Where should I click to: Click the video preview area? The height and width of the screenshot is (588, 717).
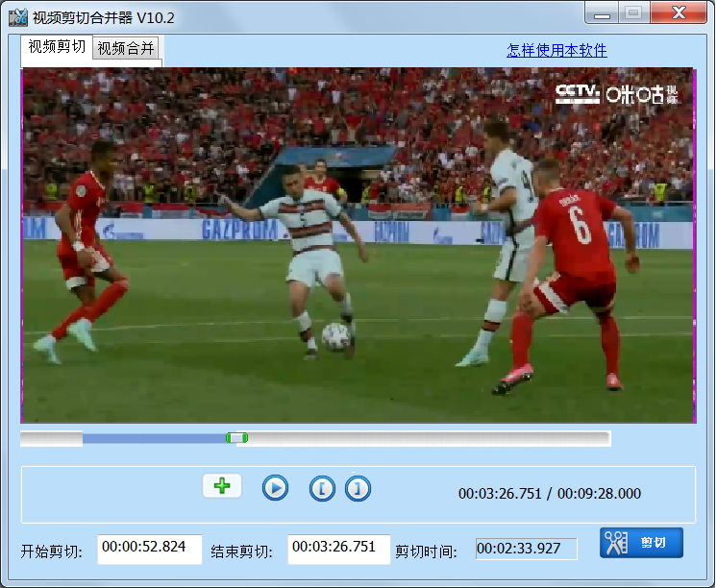click(x=358, y=245)
